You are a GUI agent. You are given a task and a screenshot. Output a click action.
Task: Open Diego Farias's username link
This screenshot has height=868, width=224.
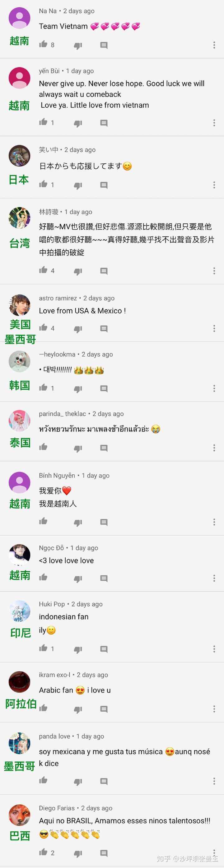pos(57,808)
